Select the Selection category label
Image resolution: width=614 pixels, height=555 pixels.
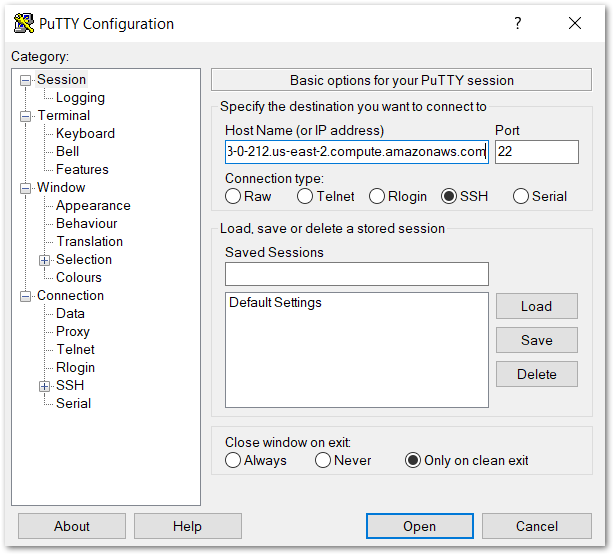[84, 260]
